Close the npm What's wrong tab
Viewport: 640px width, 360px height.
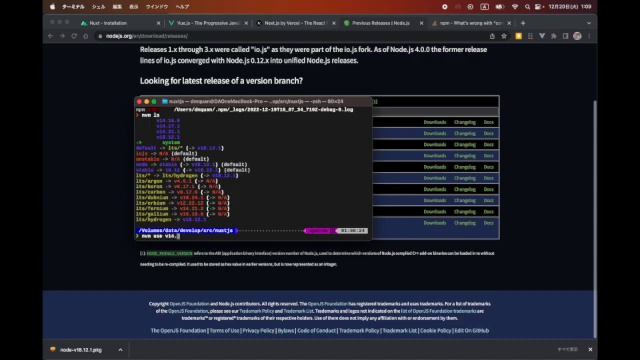click(509, 23)
